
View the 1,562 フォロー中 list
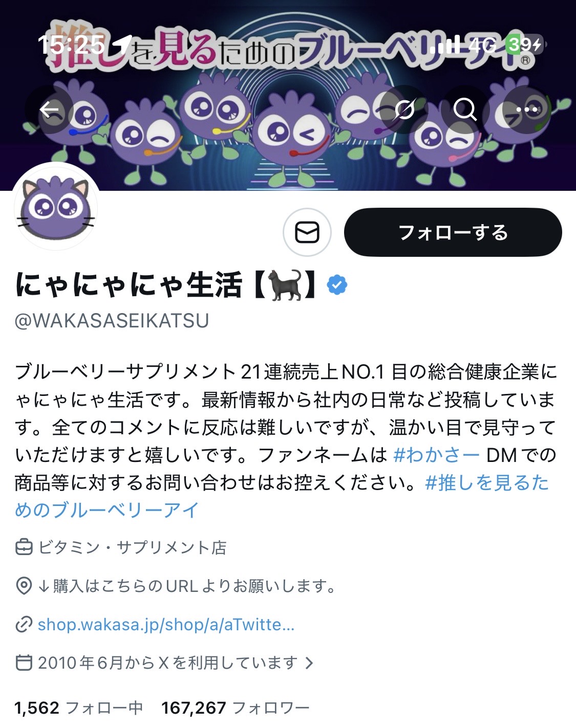coord(79,708)
